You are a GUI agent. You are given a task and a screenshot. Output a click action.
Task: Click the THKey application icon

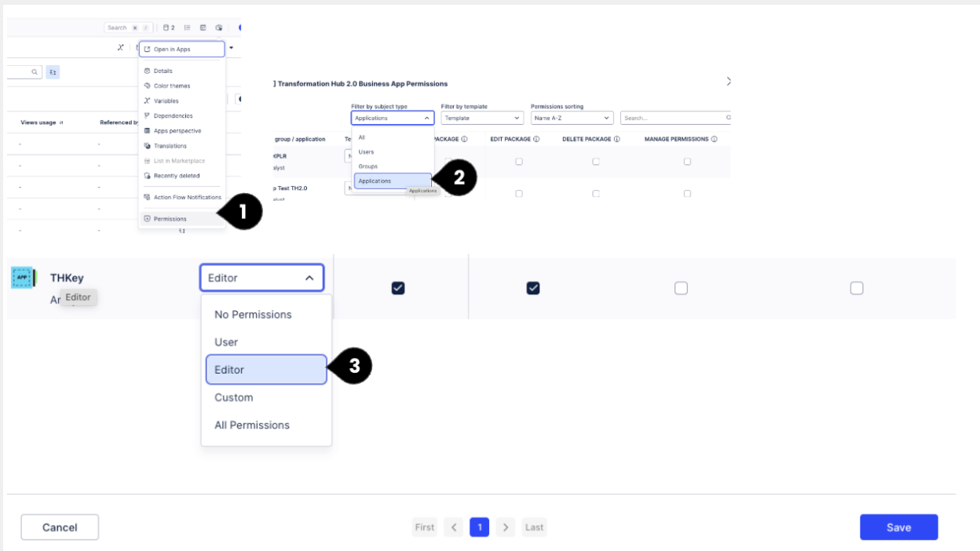coord(23,278)
